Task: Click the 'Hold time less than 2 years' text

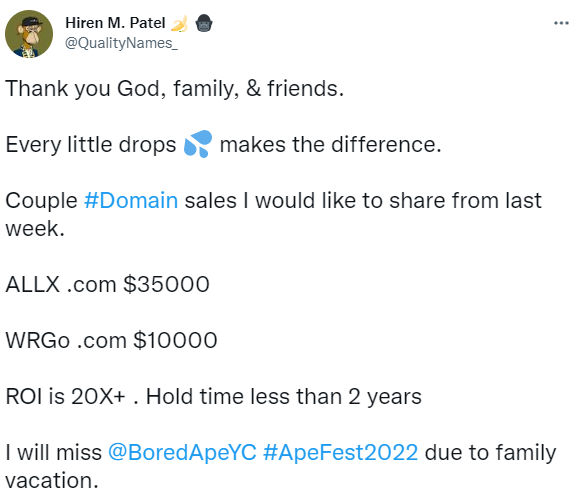Action: (284, 396)
